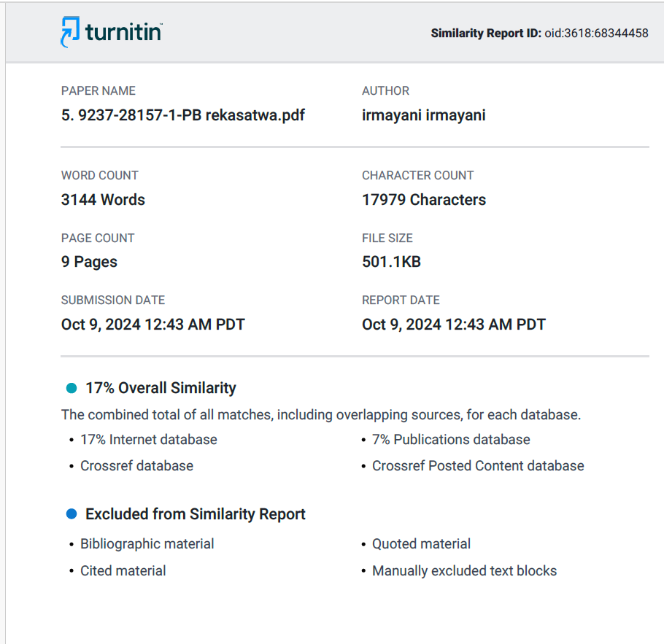Click the '17% Overall Similarity' heading

[x=161, y=388]
